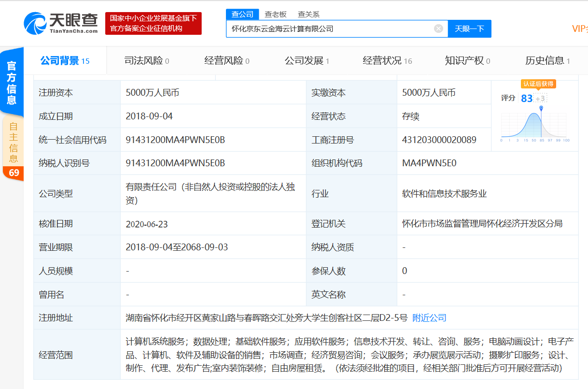This screenshot has height=389, width=588.
Task: Open the 经营风险 section tab
Action: (227, 61)
